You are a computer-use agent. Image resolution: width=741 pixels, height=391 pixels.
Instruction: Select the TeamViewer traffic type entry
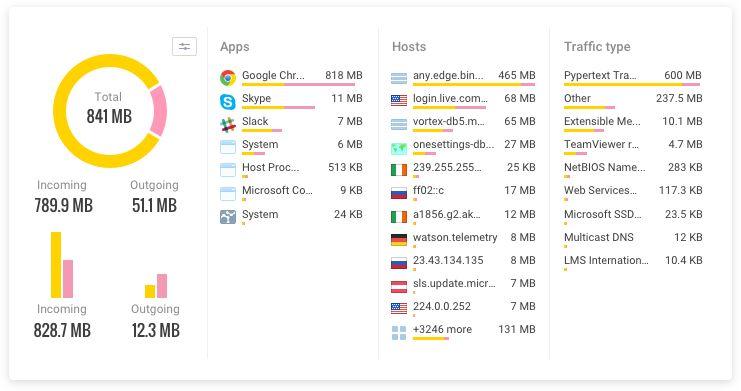click(633, 147)
